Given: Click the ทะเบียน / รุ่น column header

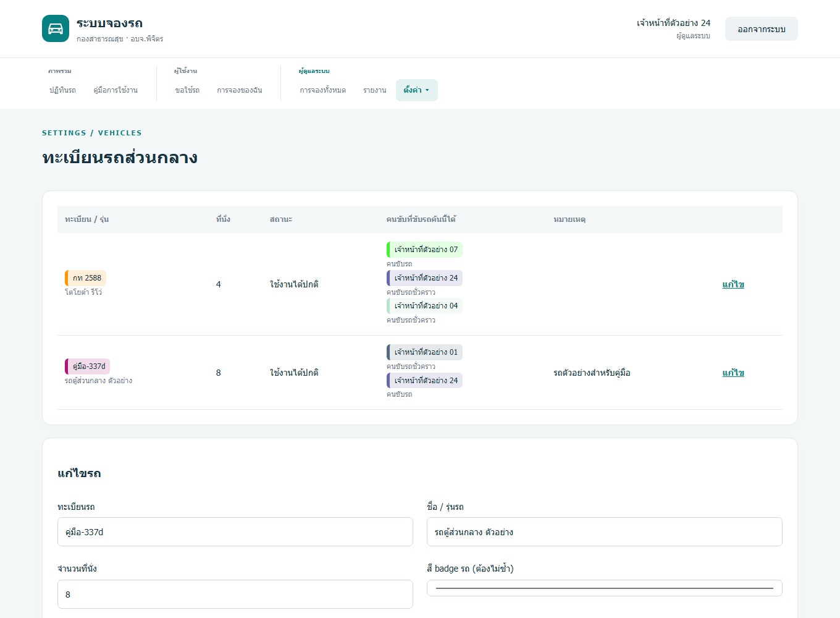Looking at the screenshot, I should point(87,219).
